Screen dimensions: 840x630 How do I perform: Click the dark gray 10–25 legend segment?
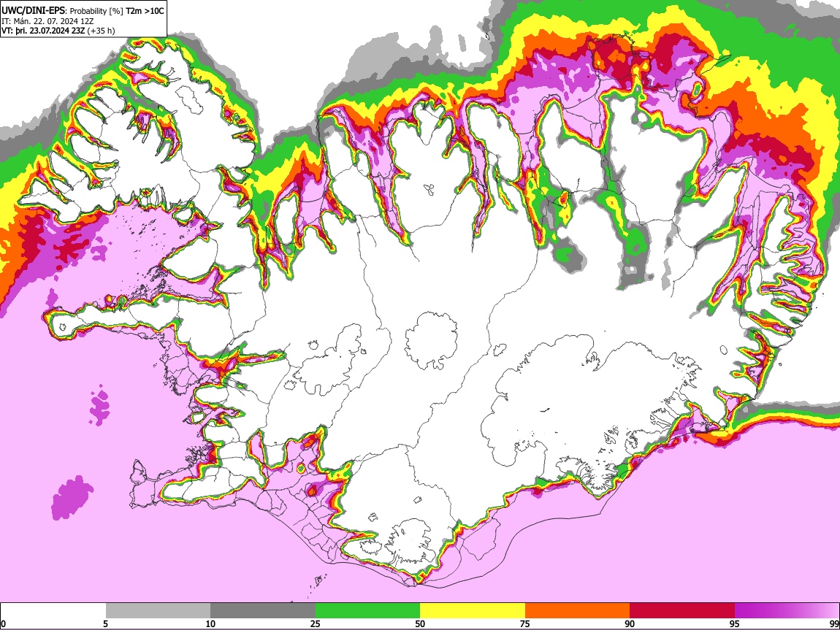tap(263, 611)
